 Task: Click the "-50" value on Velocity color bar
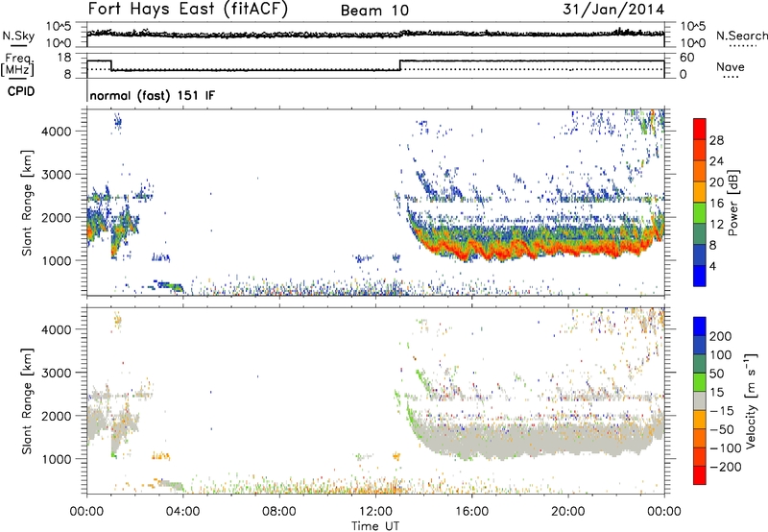(x=722, y=429)
